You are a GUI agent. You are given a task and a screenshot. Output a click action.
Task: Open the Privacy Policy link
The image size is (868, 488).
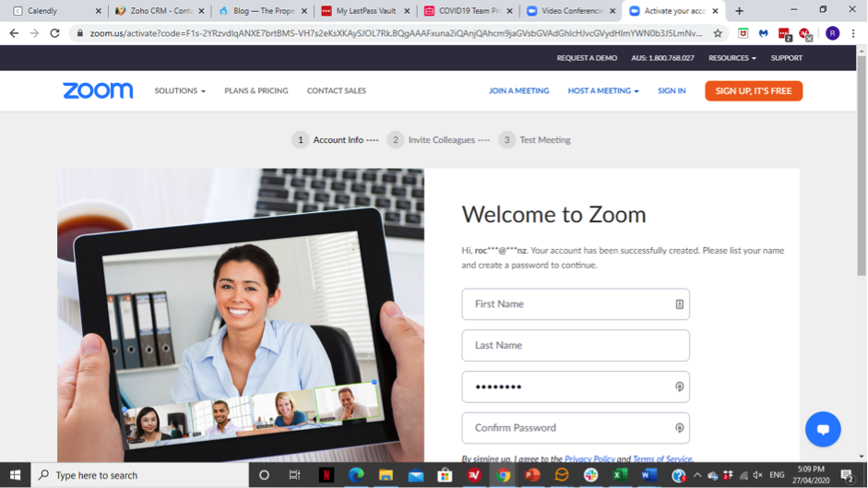pyautogui.click(x=589, y=458)
